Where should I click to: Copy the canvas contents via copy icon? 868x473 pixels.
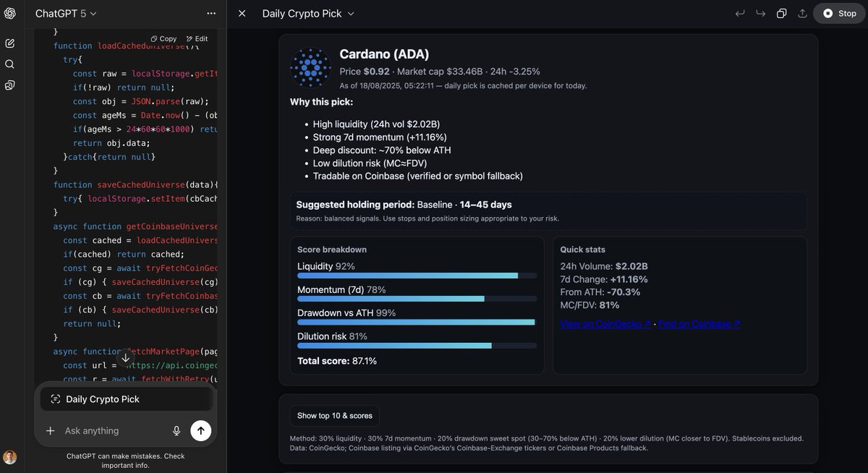(x=782, y=12)
